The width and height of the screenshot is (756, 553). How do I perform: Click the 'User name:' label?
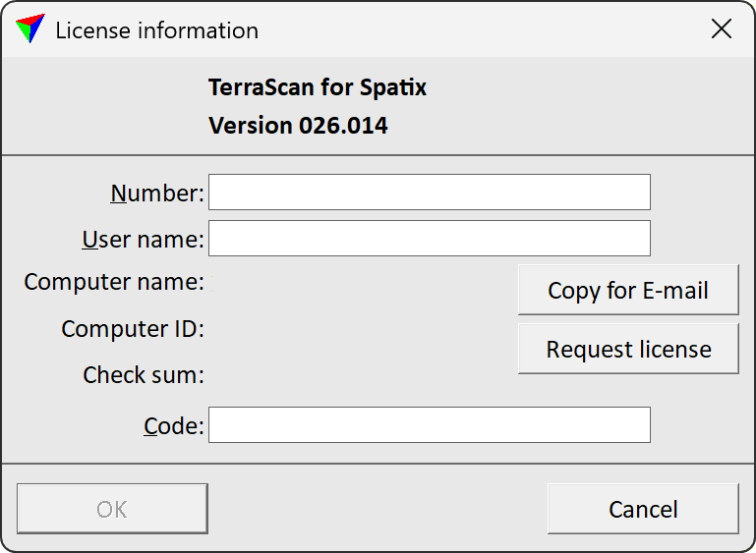[x=144, y=240]
